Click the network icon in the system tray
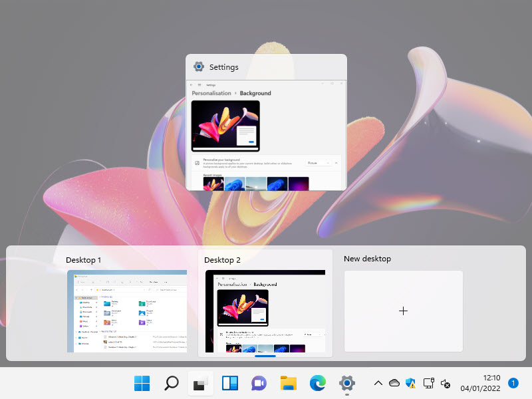 pos(429,383)
